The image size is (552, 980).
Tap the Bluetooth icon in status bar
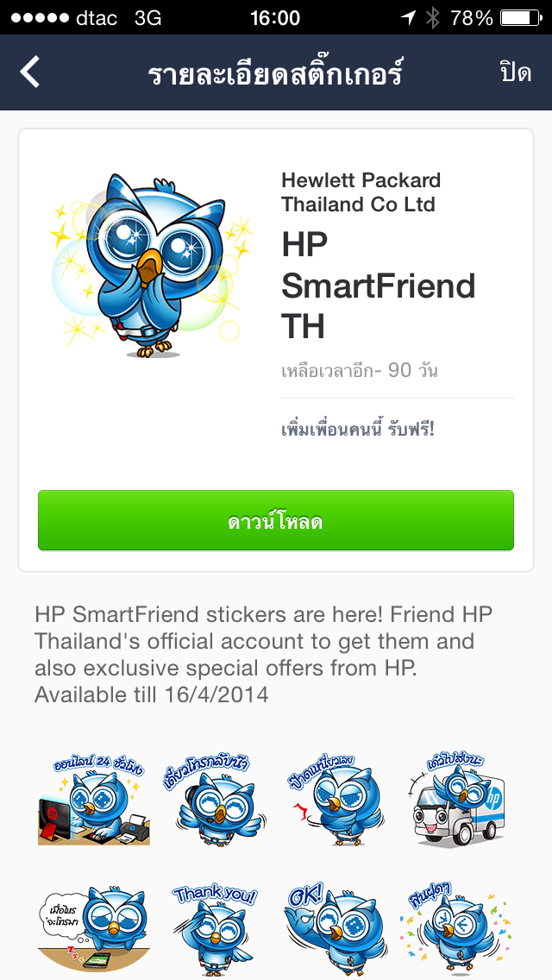432,18
